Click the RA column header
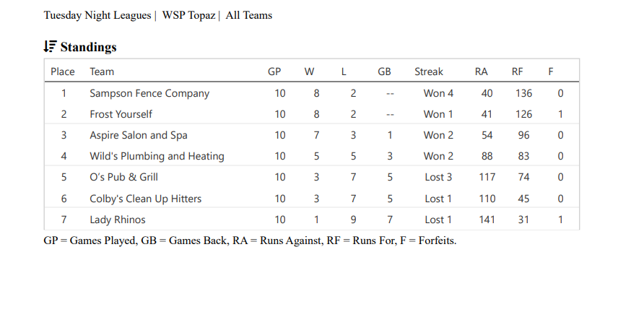 click(x=482, y=71)
